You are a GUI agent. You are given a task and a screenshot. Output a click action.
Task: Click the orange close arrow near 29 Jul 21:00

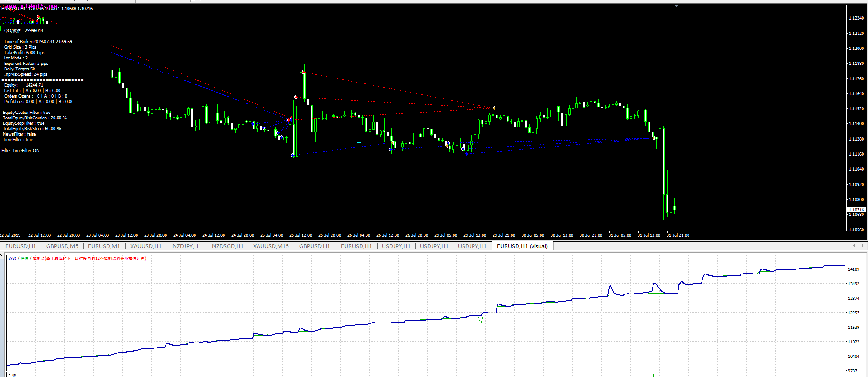(x=493, y=108)
